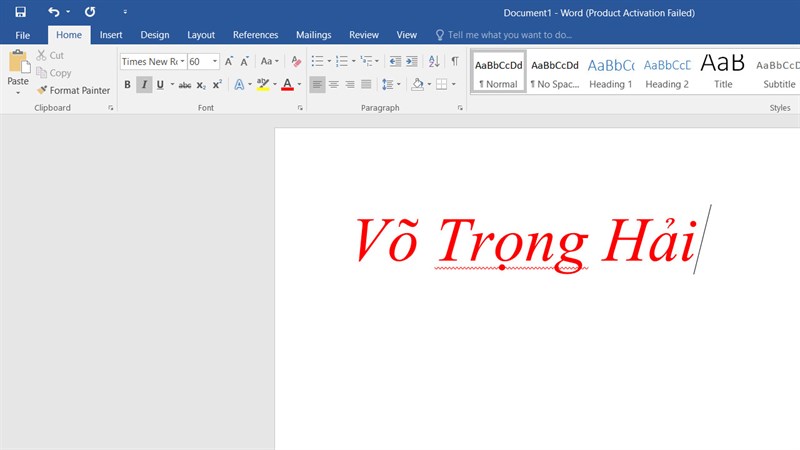Apply a multilevel list
The width and height of the screenshot is (800, 450).
[366, 61]
